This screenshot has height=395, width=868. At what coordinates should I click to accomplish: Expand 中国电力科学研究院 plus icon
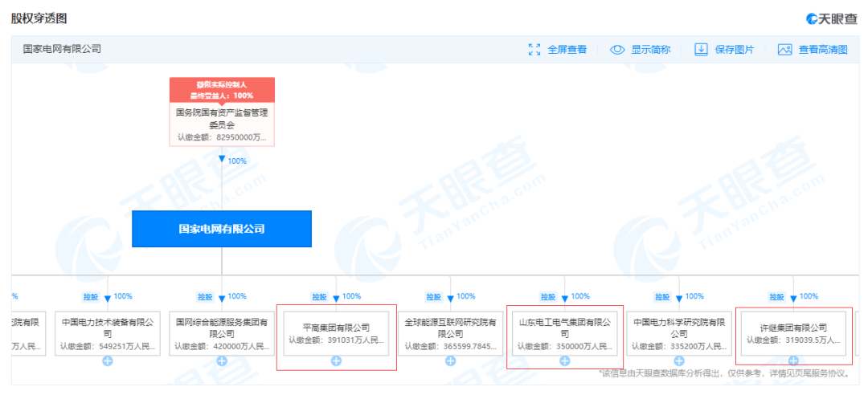tap(679, 361)
